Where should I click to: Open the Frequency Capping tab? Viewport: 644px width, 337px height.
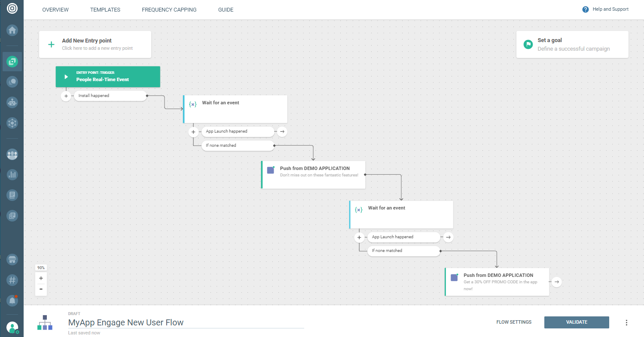click(x=169, y=10)
